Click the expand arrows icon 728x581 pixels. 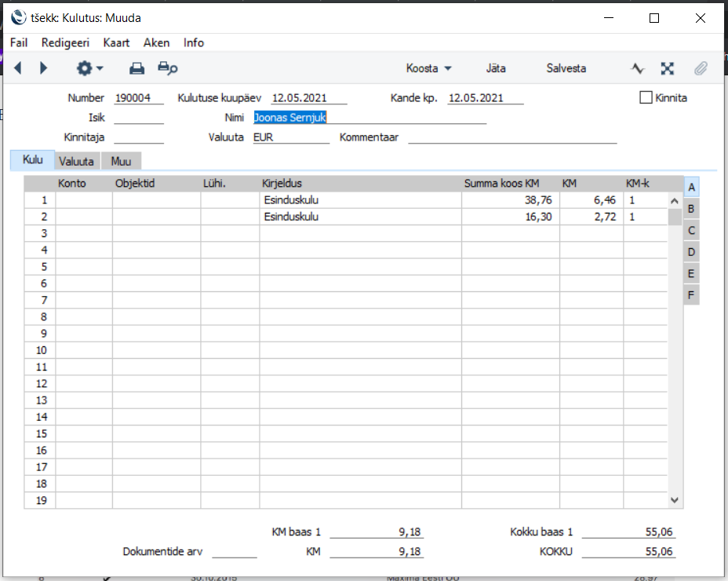pyautogui.click(x=667, y=69)
